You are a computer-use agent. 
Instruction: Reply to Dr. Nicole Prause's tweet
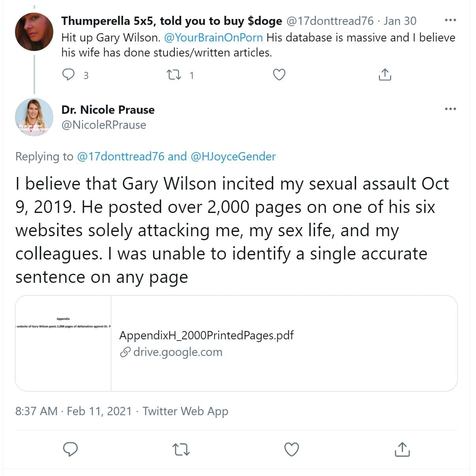click(71, 449)
